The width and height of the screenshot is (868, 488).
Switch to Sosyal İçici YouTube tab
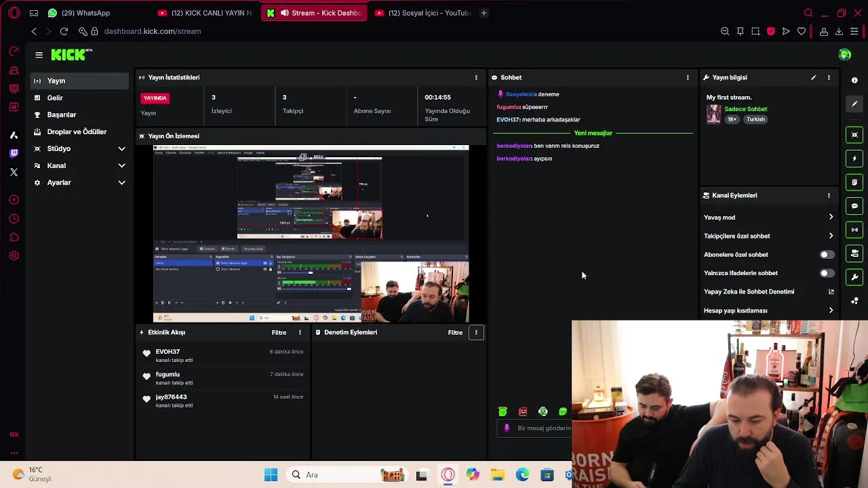click(x=422, y=13)
